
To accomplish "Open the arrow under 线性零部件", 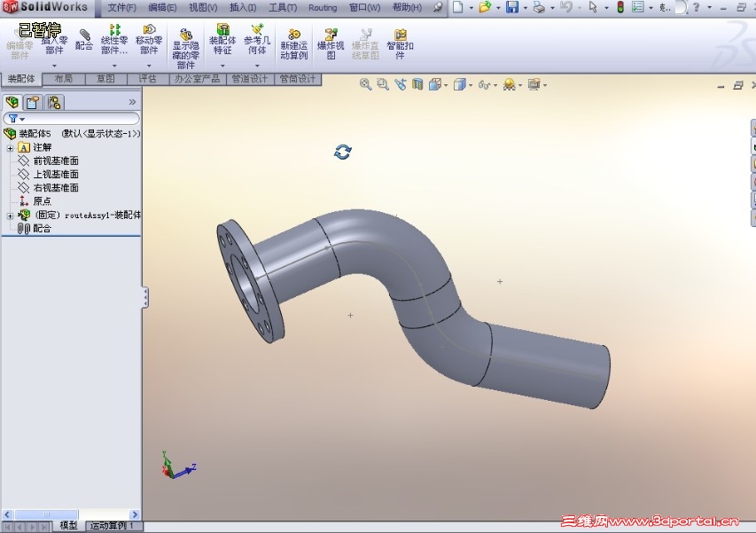I will pos(114,66).
